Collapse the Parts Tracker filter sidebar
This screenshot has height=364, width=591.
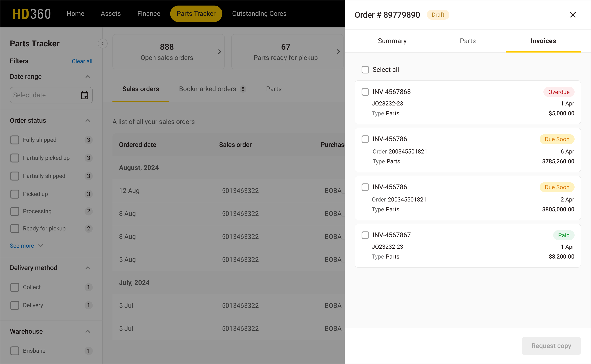pyautogui.click(x=103, y=43)
